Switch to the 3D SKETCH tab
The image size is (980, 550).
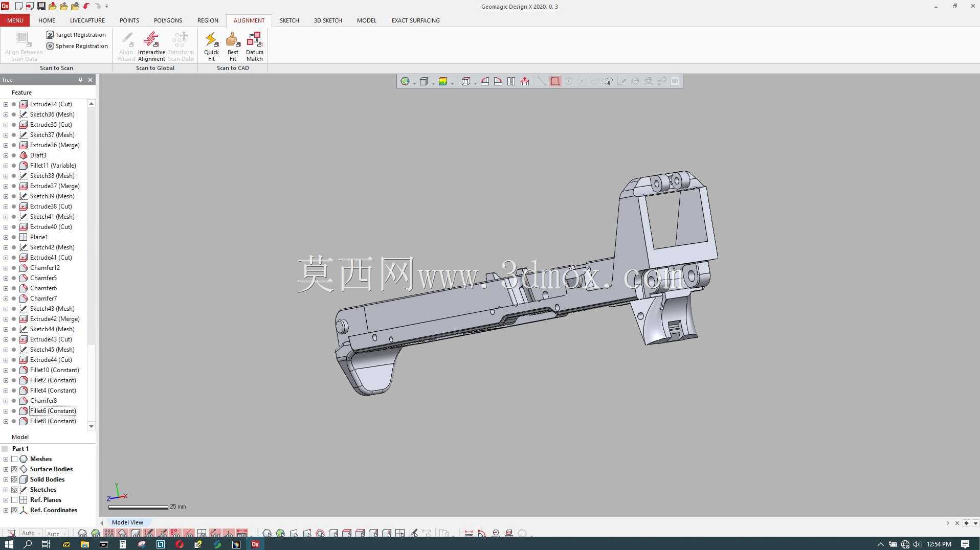(328, 20)
